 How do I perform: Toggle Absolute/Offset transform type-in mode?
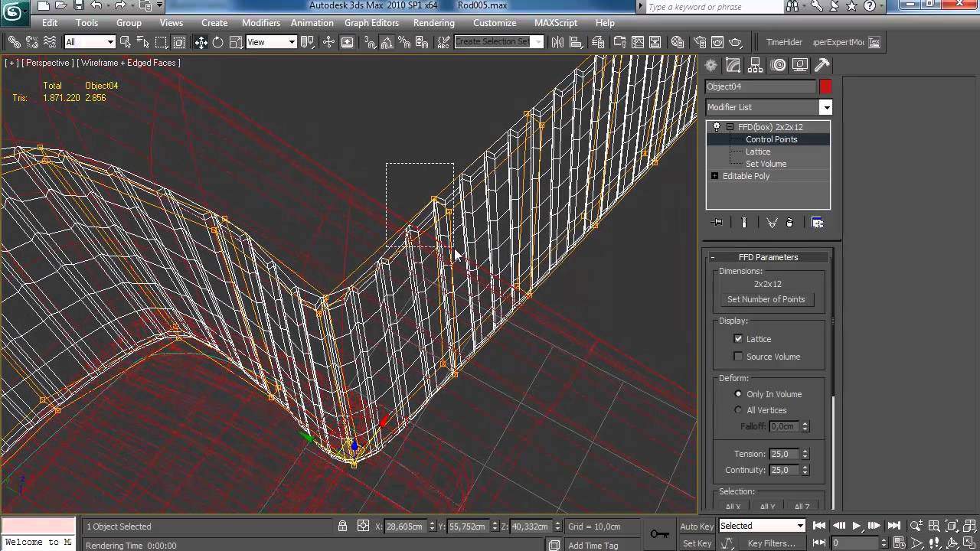point(364,527)
